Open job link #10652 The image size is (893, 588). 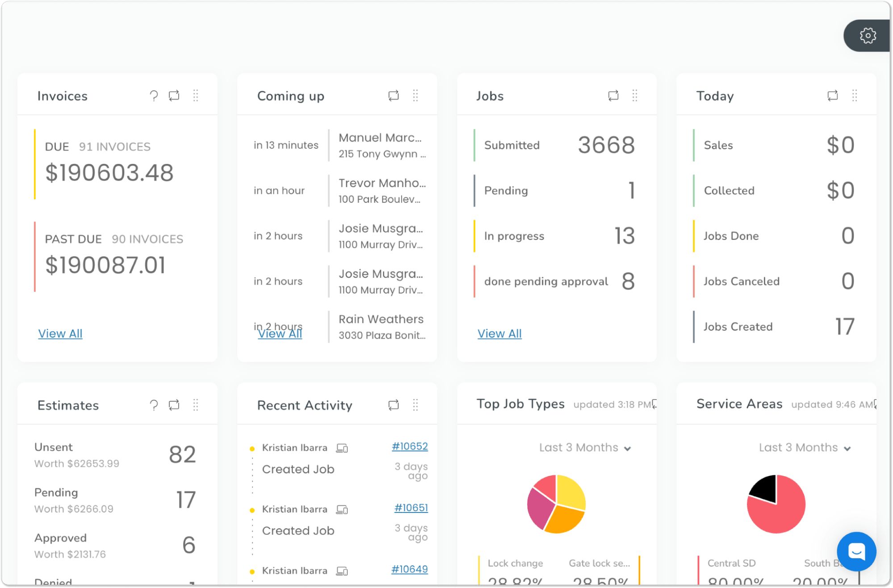click(410, 446)
